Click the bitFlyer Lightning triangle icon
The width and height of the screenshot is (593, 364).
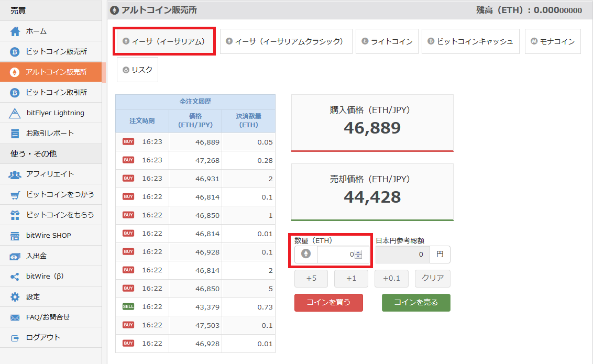[x=15, y=113]
